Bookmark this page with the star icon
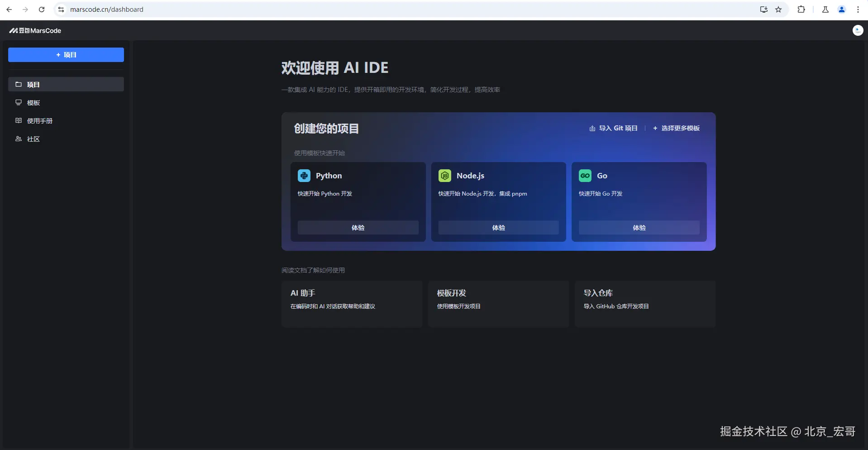This screenshot has height=450, width=868. [x=778, y=10]
